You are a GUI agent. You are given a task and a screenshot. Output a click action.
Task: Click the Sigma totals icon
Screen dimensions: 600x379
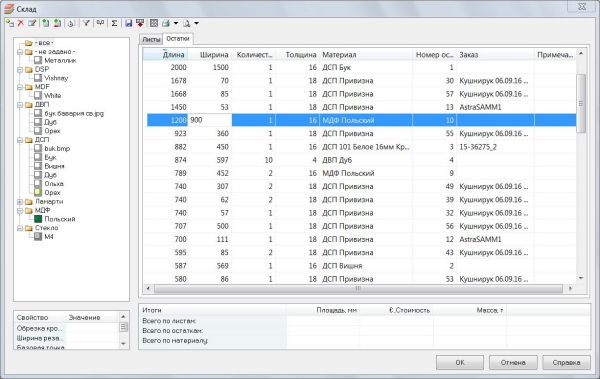(x=114, y=23)
